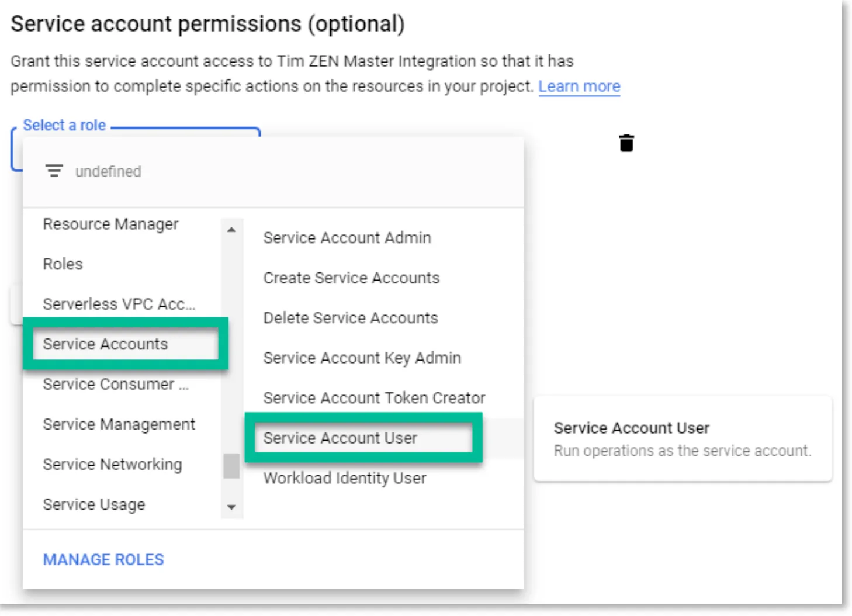Click scrollbar up arrow in category list
This screenshot has height=616, width=852.
pos(231,230)
